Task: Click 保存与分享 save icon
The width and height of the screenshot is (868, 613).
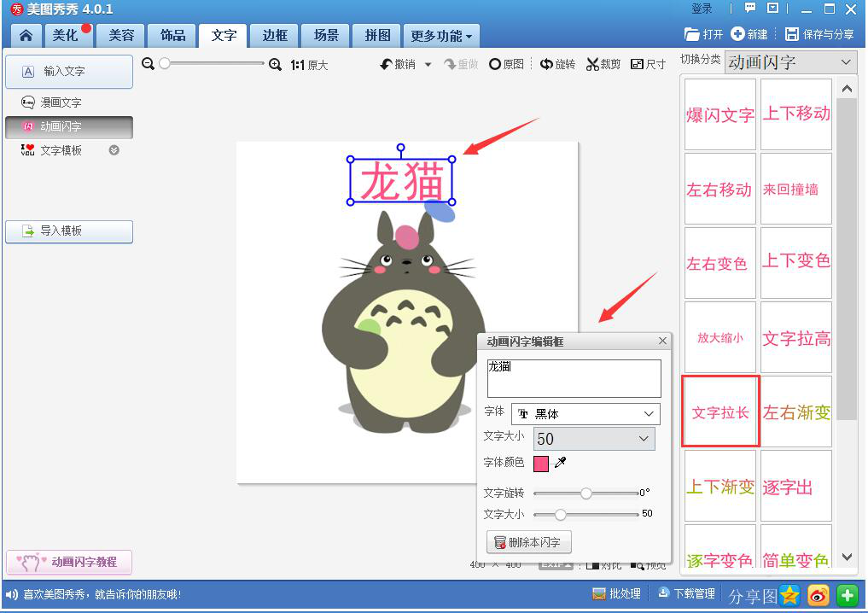Action: click(792, 34)
